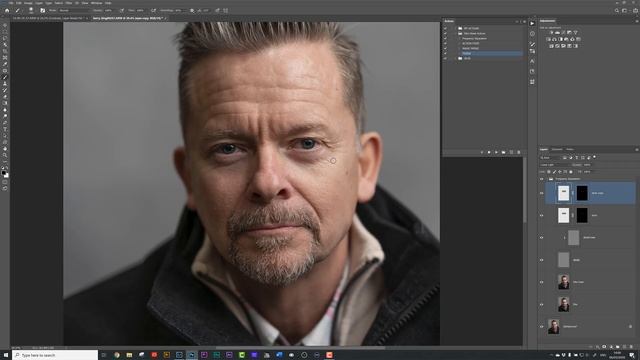Expand the last folder set in the Actions panel

click(456, 58)
